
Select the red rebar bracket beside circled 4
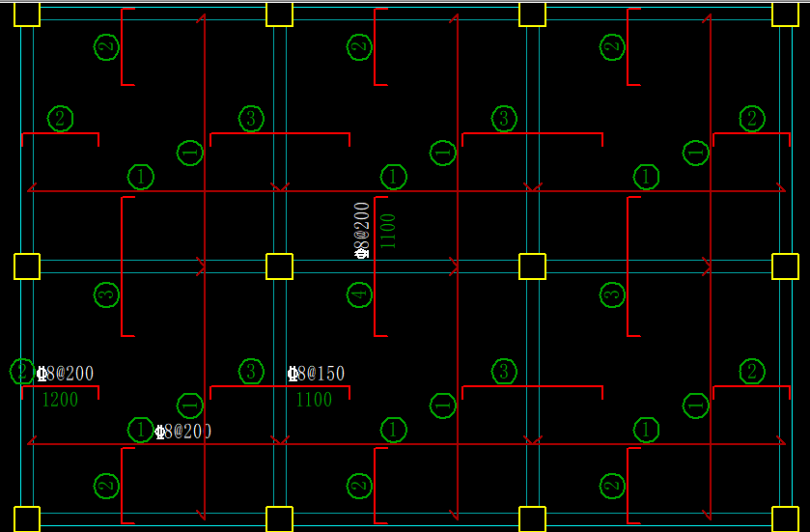click(x=377, y=266)
